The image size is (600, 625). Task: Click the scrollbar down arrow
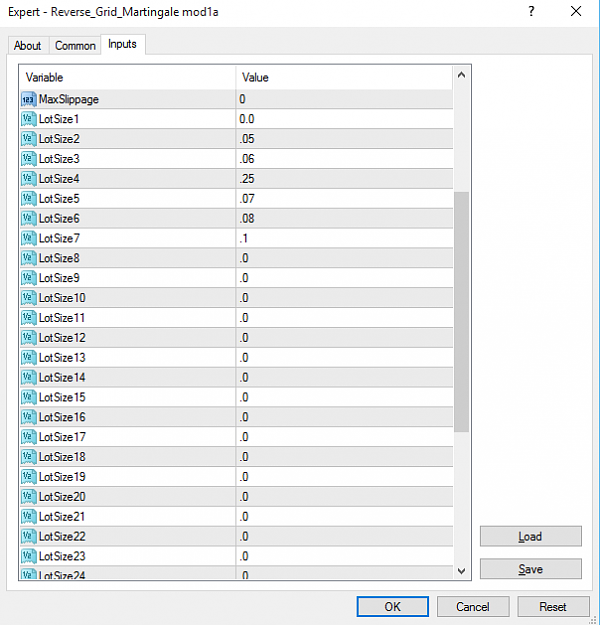point(461,571)
